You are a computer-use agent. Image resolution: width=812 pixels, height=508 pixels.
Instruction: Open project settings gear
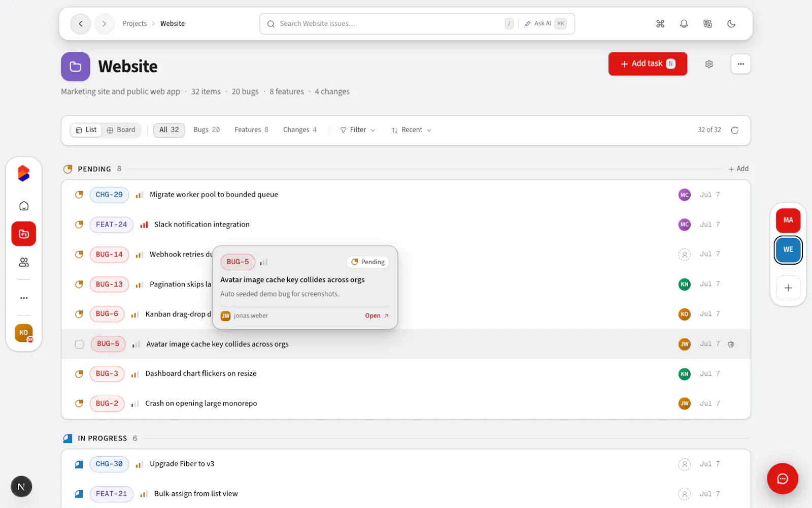pos(709,64)
